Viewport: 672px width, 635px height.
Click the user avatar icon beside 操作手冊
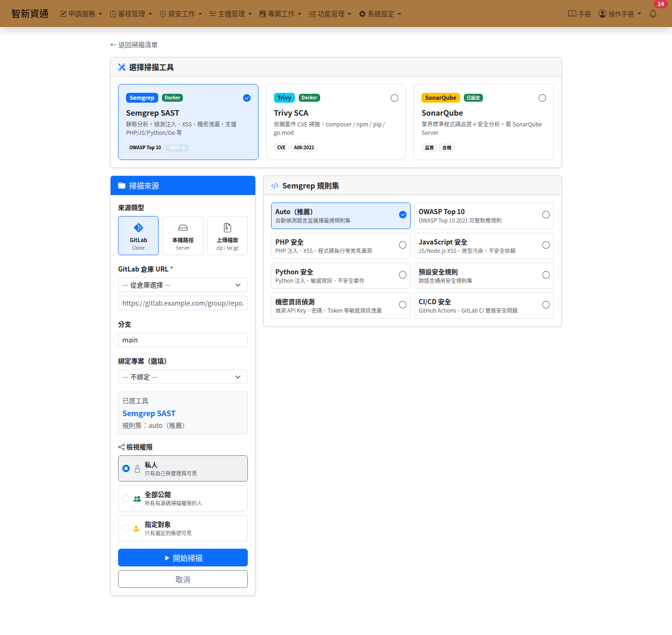tap(602, 14)
